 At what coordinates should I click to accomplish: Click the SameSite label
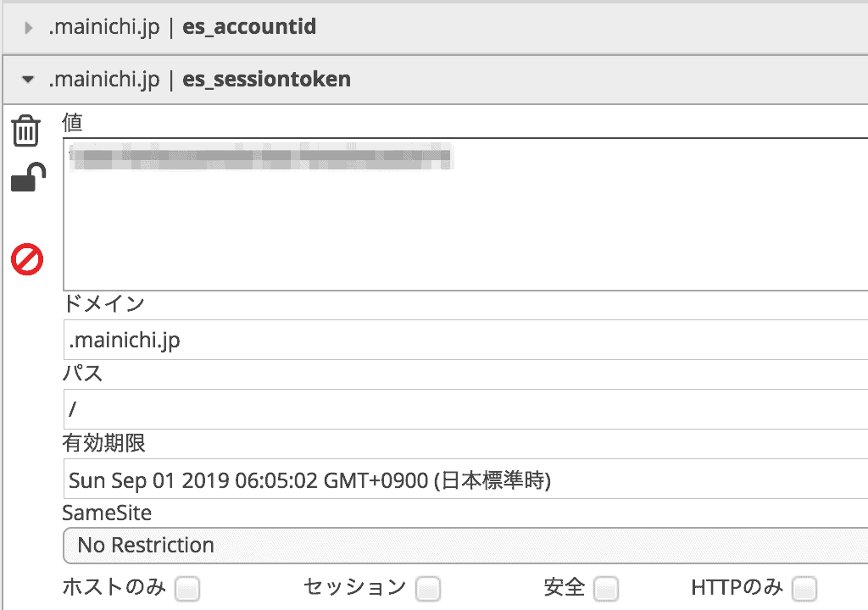point(107,513)
